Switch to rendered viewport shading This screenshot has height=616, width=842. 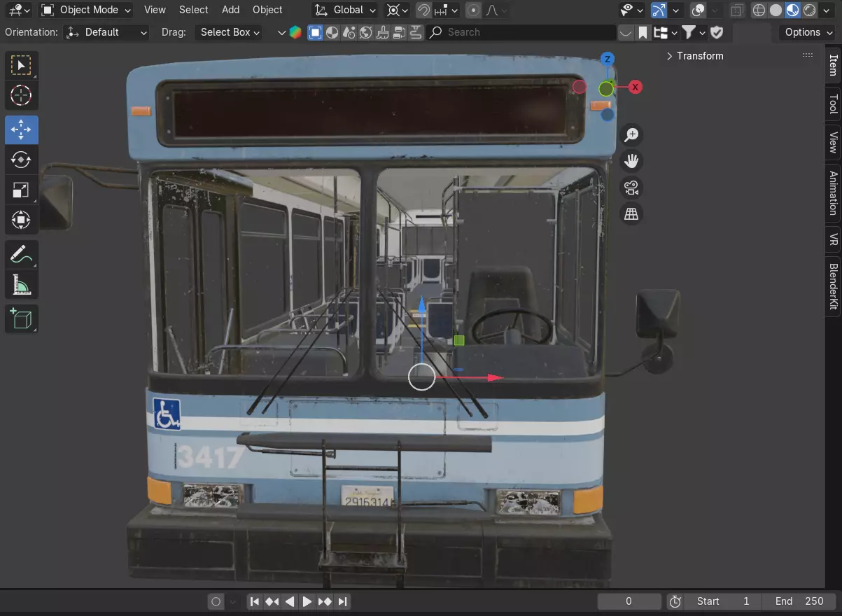pyautogui.click(x=810, y=10)
